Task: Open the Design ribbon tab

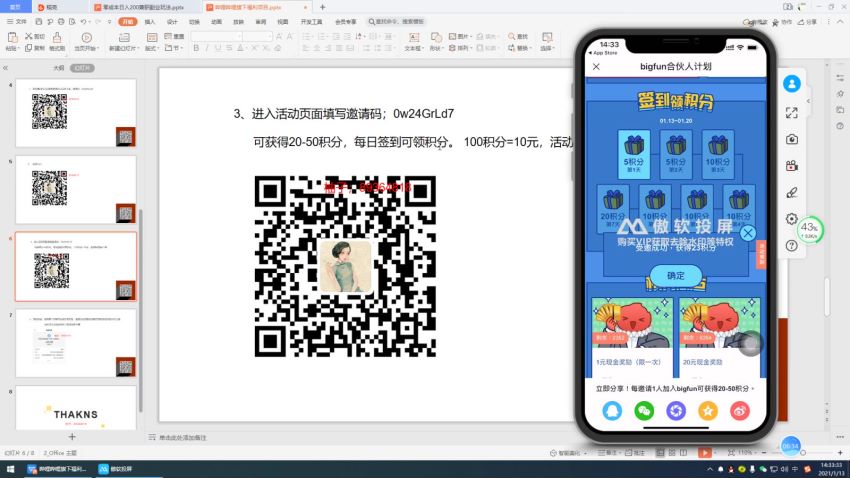Action: pos(172,22)
